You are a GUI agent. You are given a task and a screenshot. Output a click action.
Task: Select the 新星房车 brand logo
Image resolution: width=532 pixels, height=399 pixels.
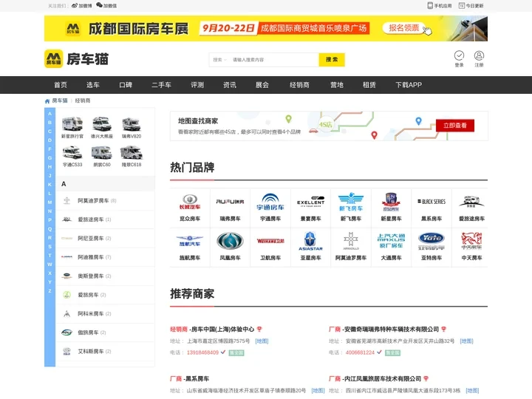[391, 202]
